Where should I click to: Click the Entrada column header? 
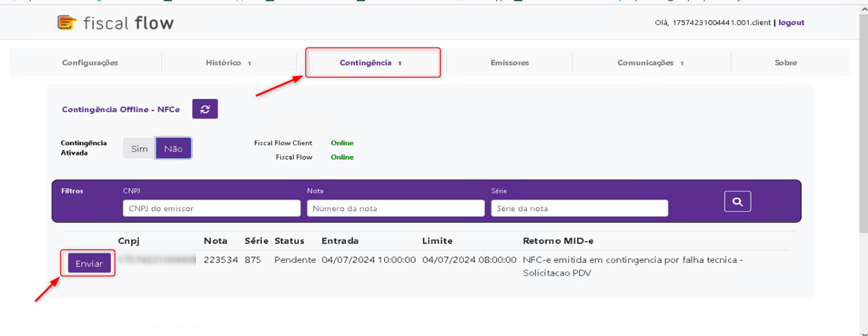340,241
